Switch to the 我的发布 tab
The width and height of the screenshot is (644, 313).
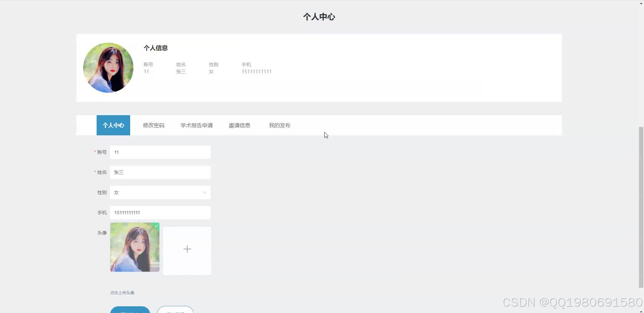tap(279, 125)
